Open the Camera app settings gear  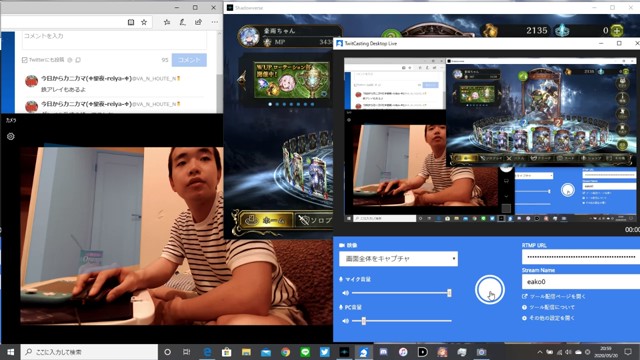click(x=11, y=136)
